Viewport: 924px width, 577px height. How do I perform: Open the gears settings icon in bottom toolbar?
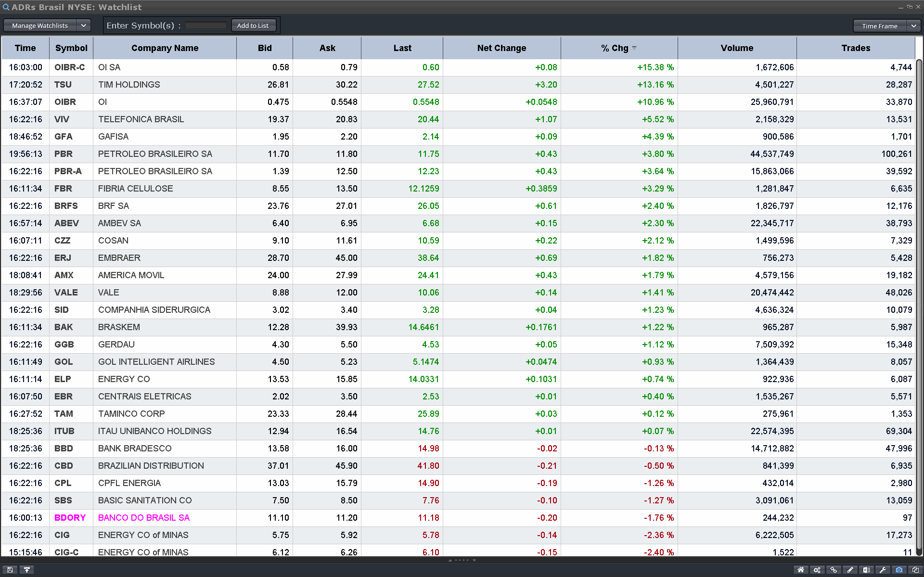coord(817,570)
